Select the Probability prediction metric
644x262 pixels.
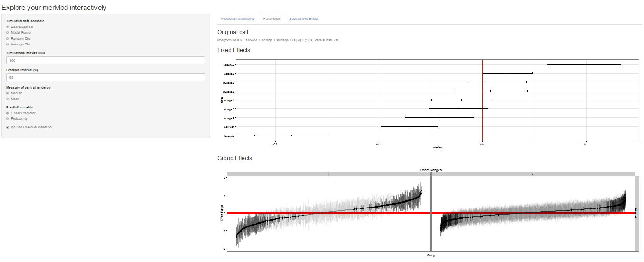point(8,119)
